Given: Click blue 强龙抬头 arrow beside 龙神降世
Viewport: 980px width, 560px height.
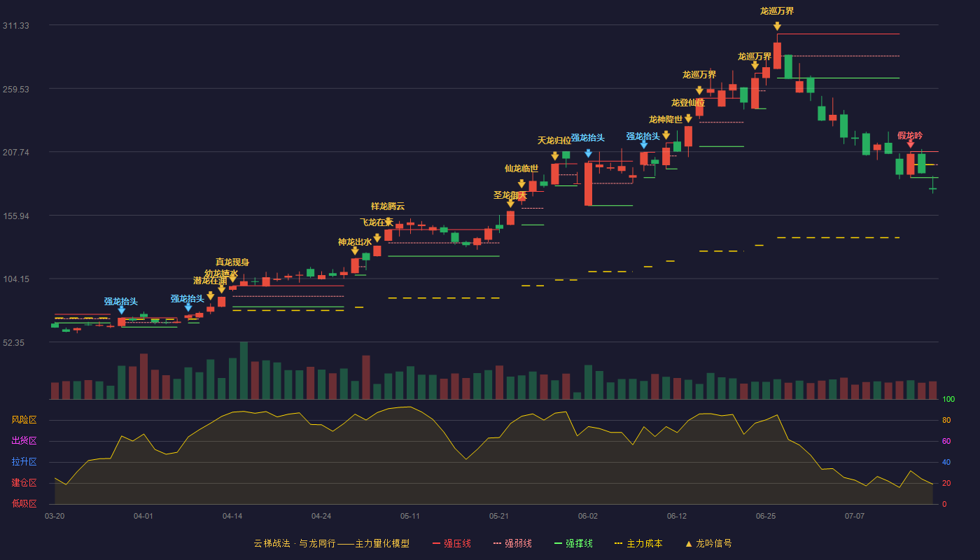Looking at the screenshot, I should tap(643, 144).
